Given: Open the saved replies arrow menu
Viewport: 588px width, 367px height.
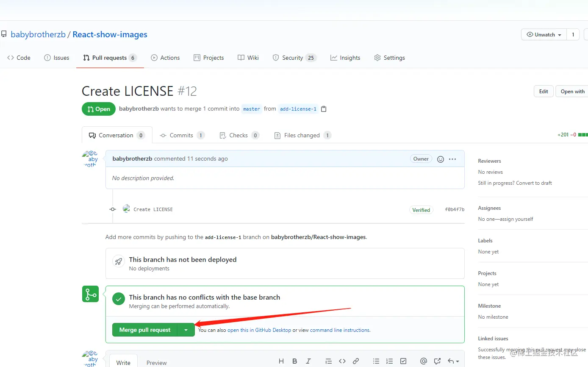Looking at the screenshot, I should pos(453,361).
